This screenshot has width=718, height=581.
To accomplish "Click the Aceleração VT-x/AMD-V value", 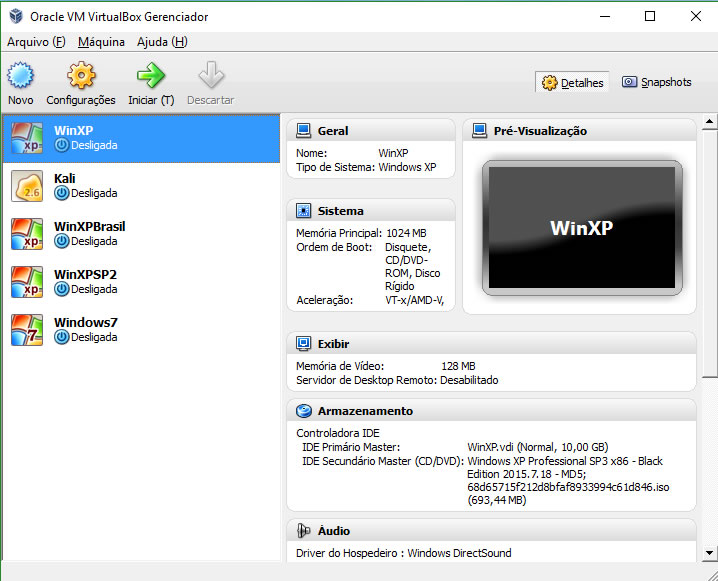I will point(415,300).
